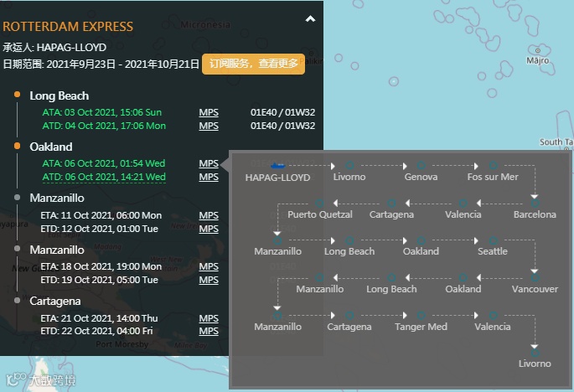Image resolution: width=574 pixels, height=392 pixels.
Task: Click the Barcelona label in route diagram
Action: [535, 214]
